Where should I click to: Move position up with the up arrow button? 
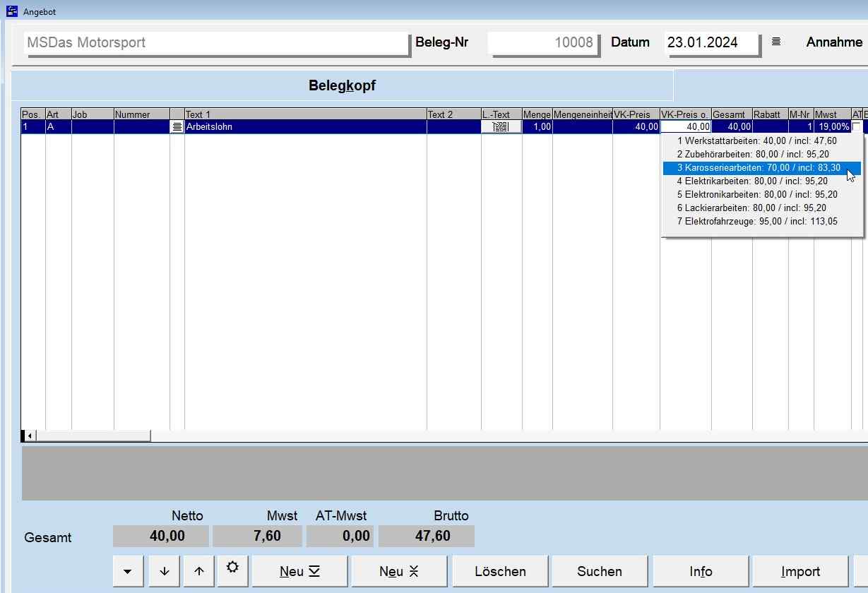199,571
